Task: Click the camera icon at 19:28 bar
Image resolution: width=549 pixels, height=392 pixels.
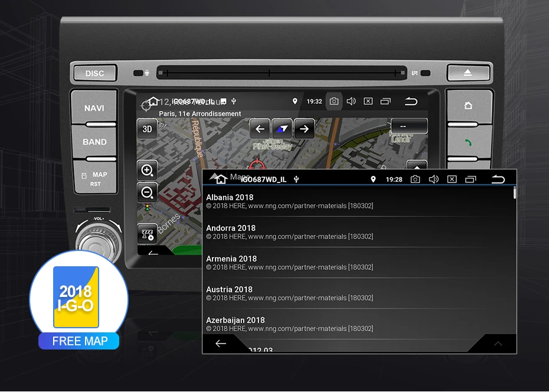Action: point(415,179)
